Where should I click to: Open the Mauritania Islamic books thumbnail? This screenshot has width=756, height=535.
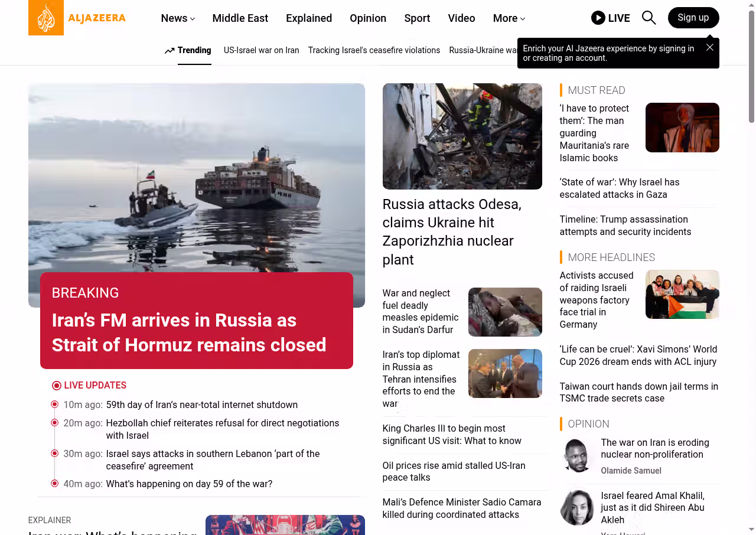682,128
